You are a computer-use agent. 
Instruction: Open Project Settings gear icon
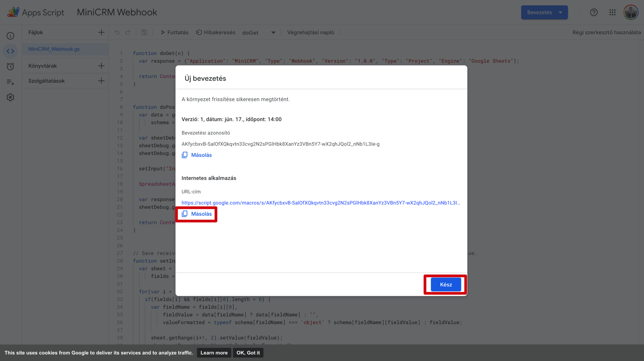pos(10,97)
